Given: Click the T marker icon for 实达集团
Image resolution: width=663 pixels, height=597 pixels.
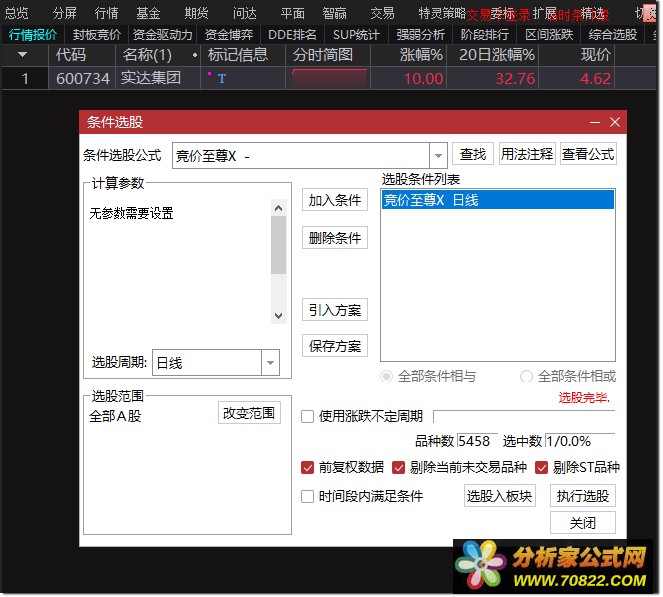Looking at the screenshot, I should tap(222, 78).
